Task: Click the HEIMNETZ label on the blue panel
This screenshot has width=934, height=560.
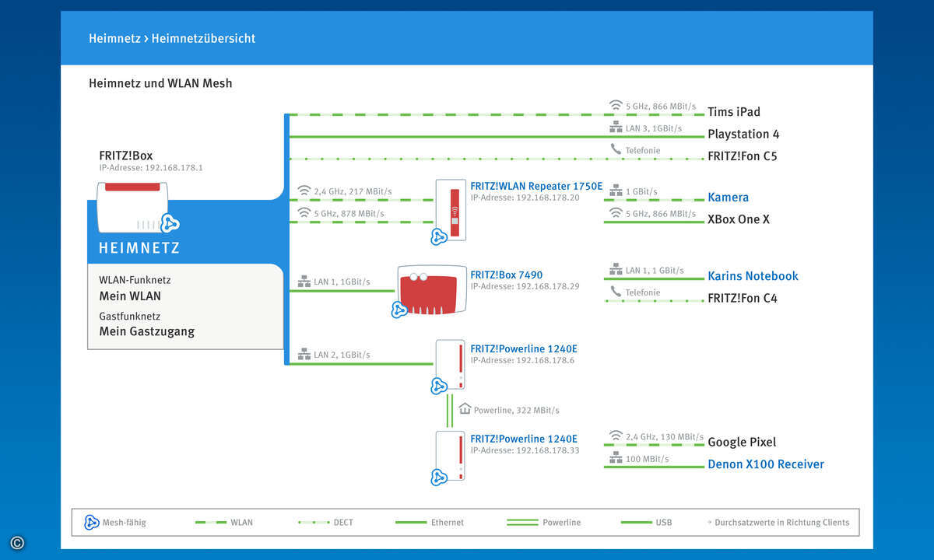Action: [x=139, y=249]
